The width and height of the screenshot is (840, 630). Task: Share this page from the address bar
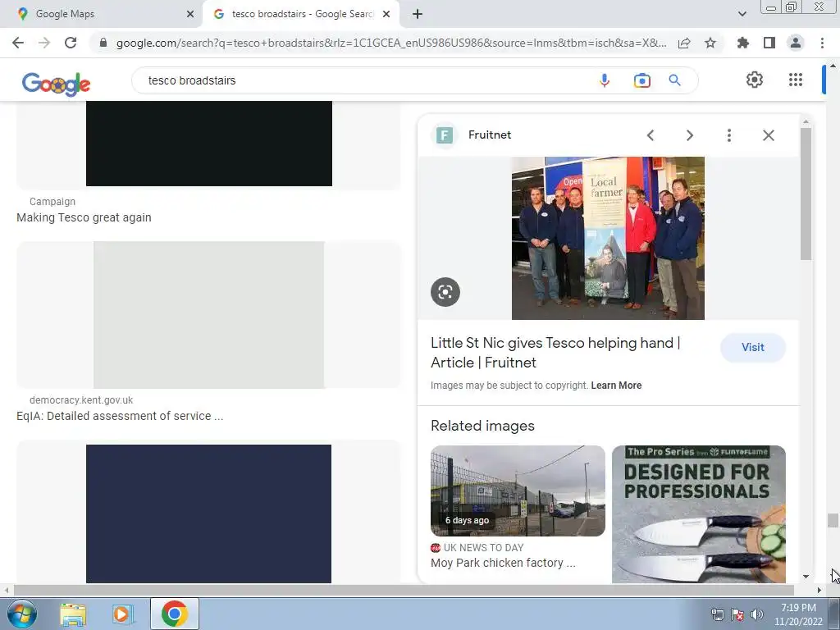click(684, 43)
